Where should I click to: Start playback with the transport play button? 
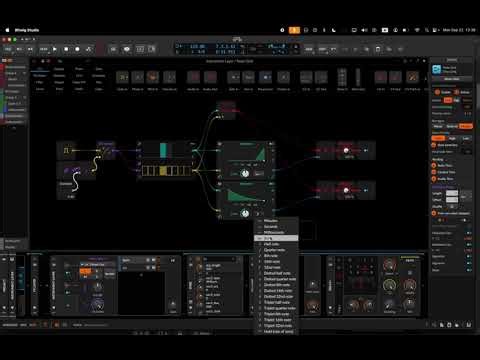click(55, 49)
